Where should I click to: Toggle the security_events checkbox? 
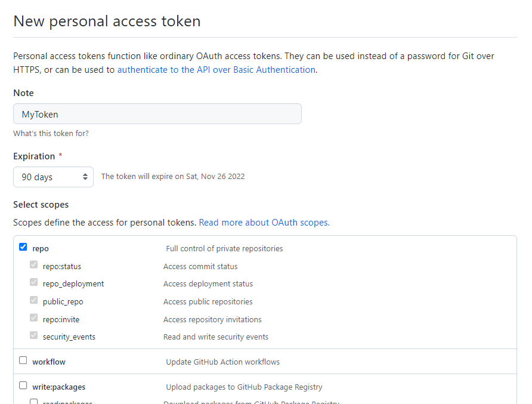click(34, 336)
